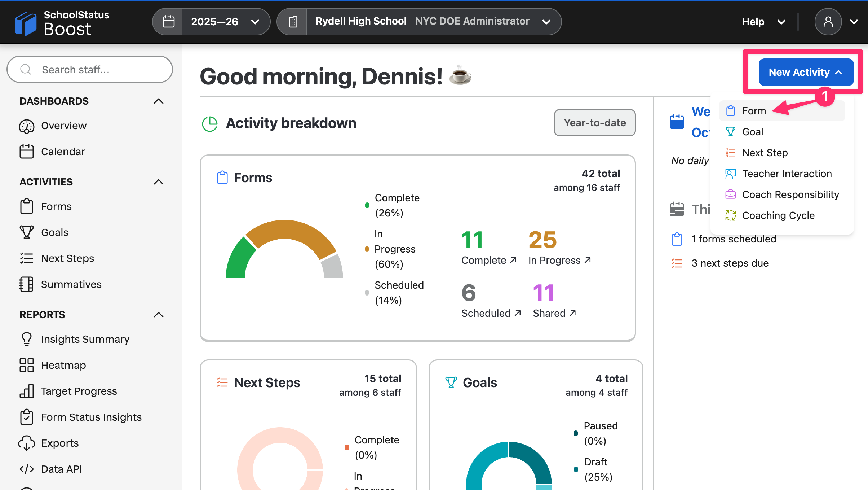Click the gray Scheduled gauge segment
Image resolution: width=868 pixels, height=490 pixels.
click(332, 267)
